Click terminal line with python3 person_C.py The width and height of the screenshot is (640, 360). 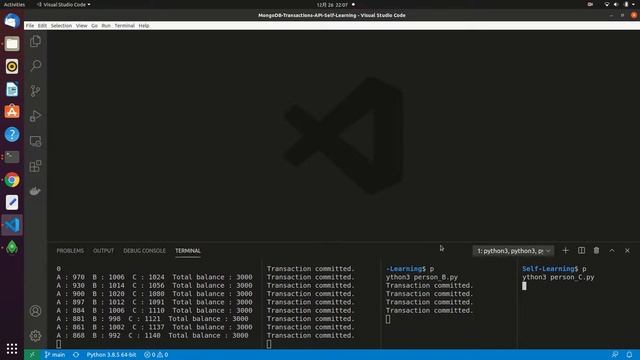click(558, 277)
